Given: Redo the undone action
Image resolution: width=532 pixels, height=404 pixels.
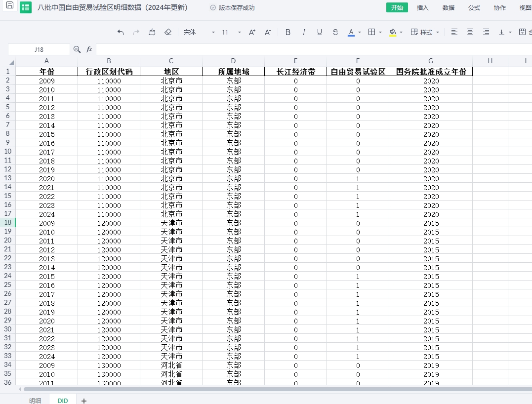Looking at the screenshot, I should 136,32.
